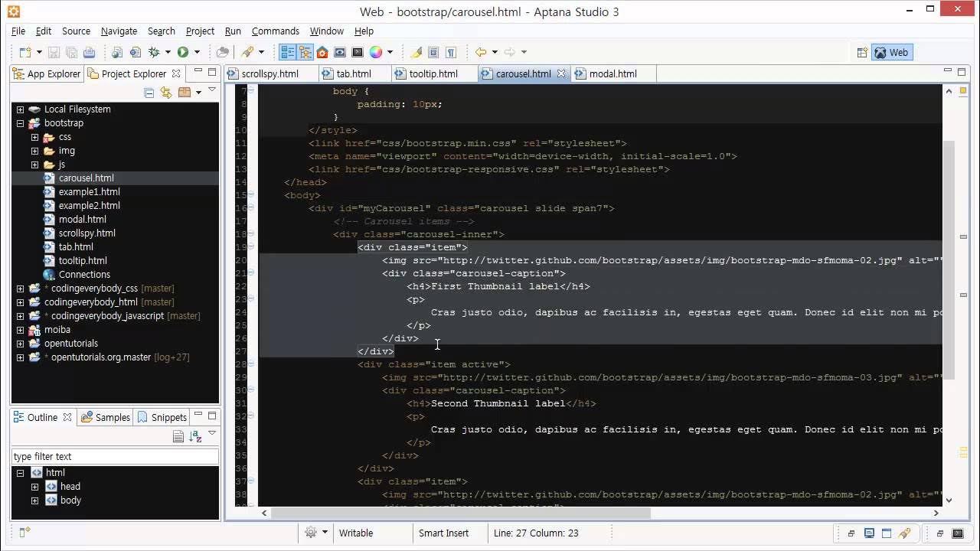Open dropdown beside color wheel themes icon
The image size is (980, 551).
390,52
